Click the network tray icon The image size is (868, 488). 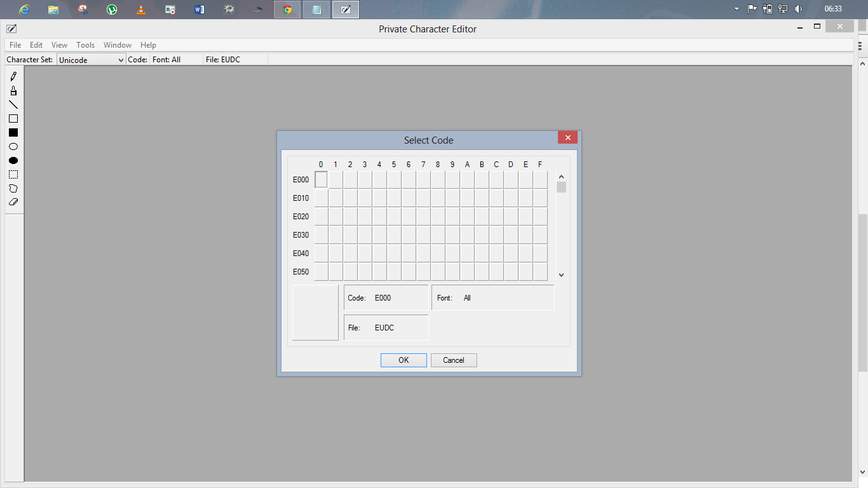point(783,9)
